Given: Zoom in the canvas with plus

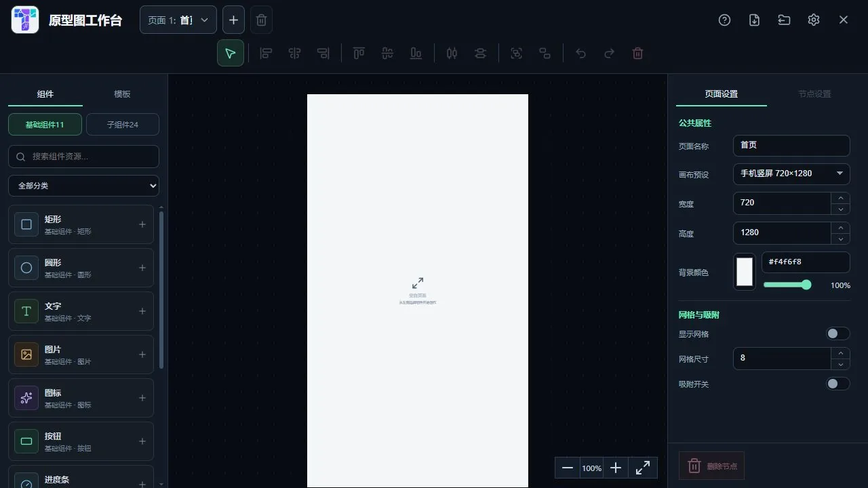Looking at the screenshot, I should 616,468.
